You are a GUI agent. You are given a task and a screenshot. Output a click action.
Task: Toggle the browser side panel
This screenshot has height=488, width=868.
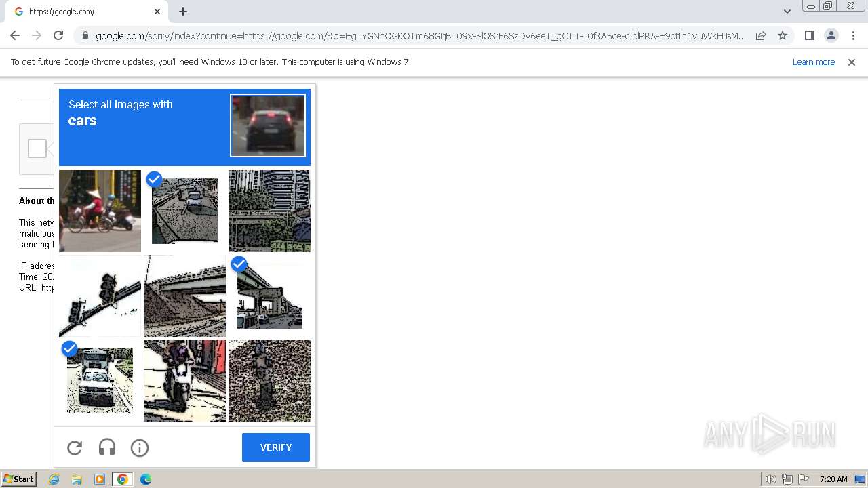pos(810,35)
